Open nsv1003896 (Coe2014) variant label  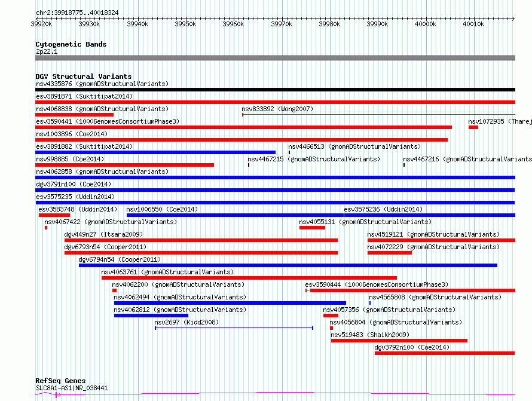tap(72, 134)
